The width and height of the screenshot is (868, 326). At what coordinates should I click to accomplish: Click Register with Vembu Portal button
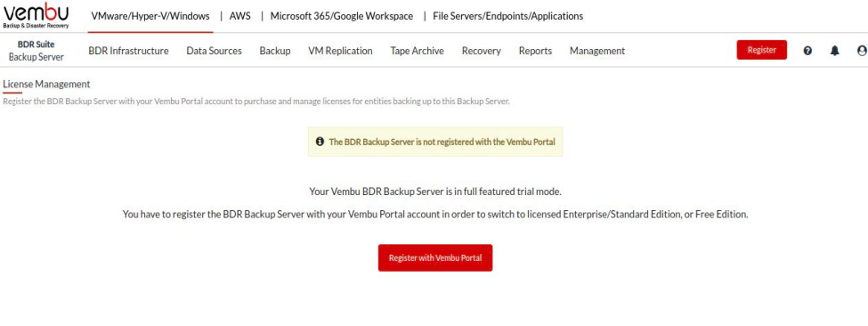[x=435, y=258]
